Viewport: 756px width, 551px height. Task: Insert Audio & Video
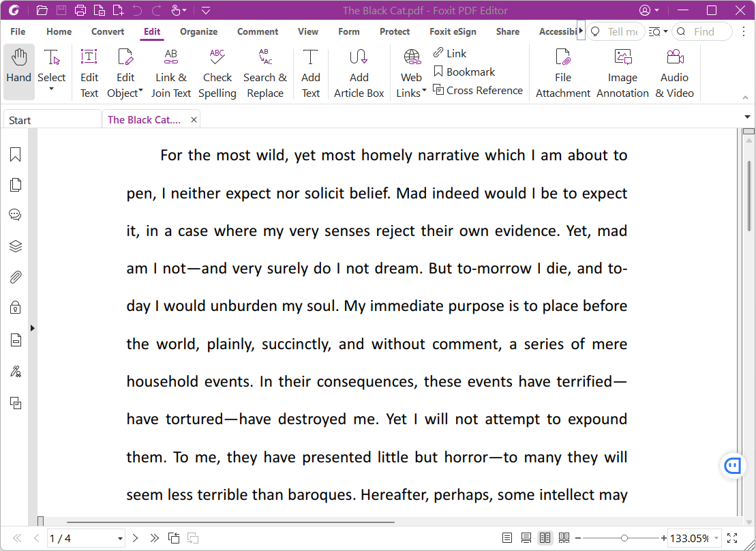coord(674,74)
